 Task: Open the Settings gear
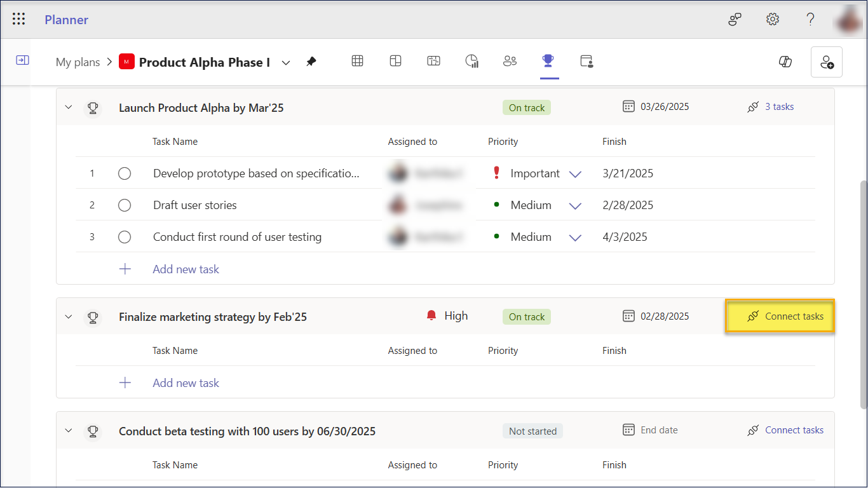click(x=773, y=19)
